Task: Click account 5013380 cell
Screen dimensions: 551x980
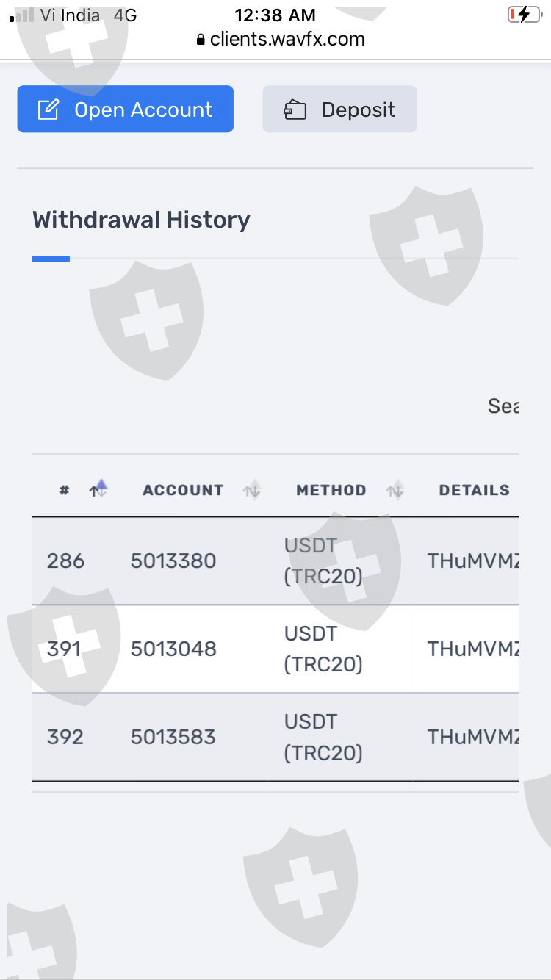Action: point(173,561)
